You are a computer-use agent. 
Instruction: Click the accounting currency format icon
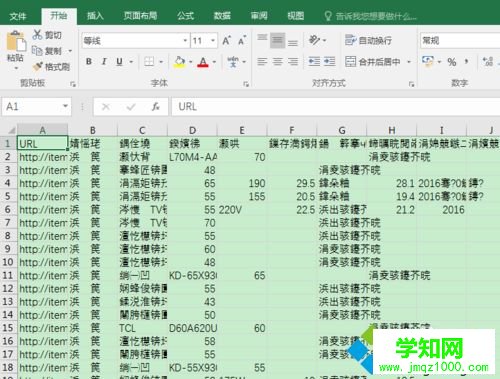[x=428, y=61]
